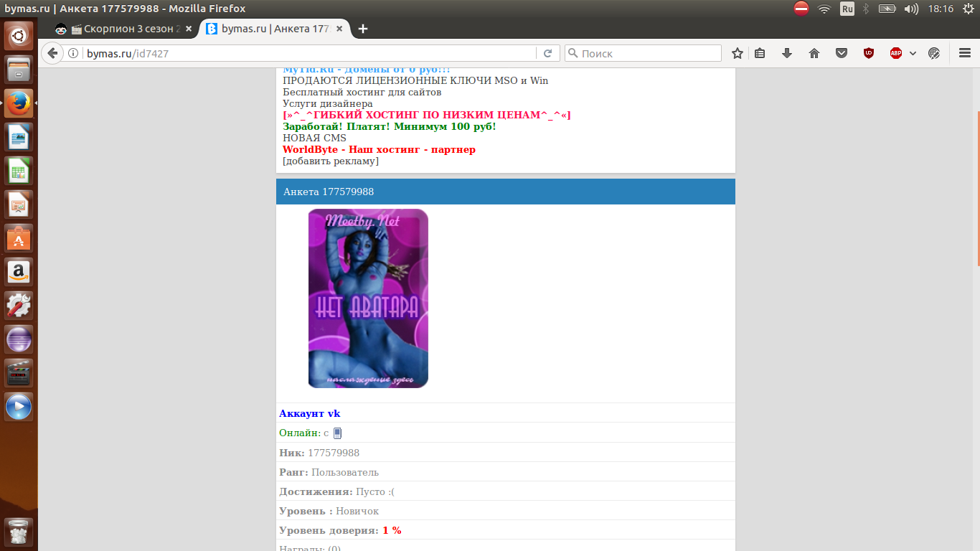980x551 pixels.
Task: Open the Firefox downloads arrow
Action: pyautogui.click(x=787, y=53)
